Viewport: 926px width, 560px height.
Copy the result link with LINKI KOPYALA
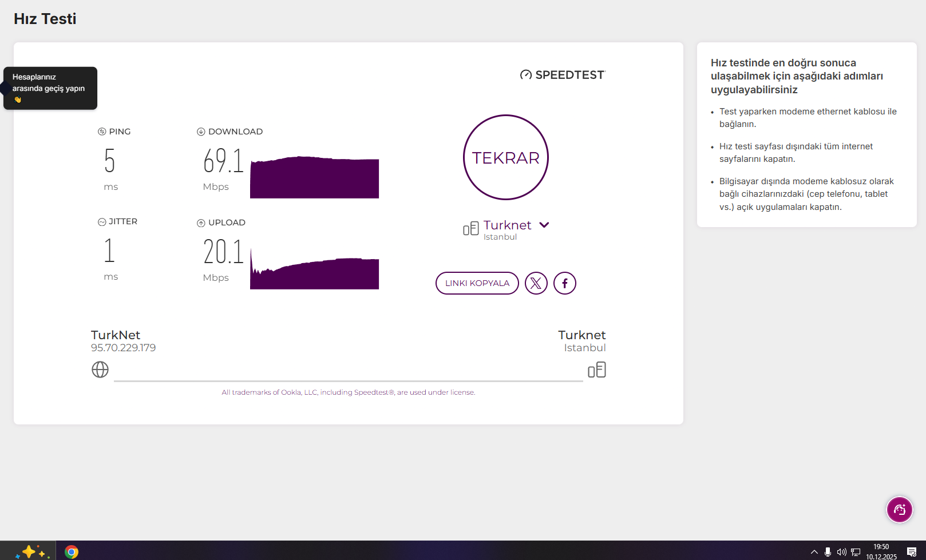(x=477, y=283)
